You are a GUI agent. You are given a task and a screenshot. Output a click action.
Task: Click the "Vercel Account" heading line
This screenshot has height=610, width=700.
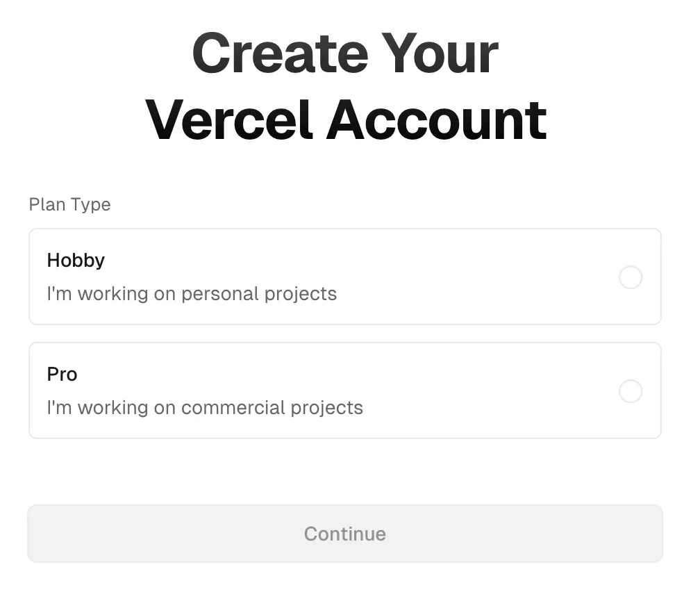[345, 119]
